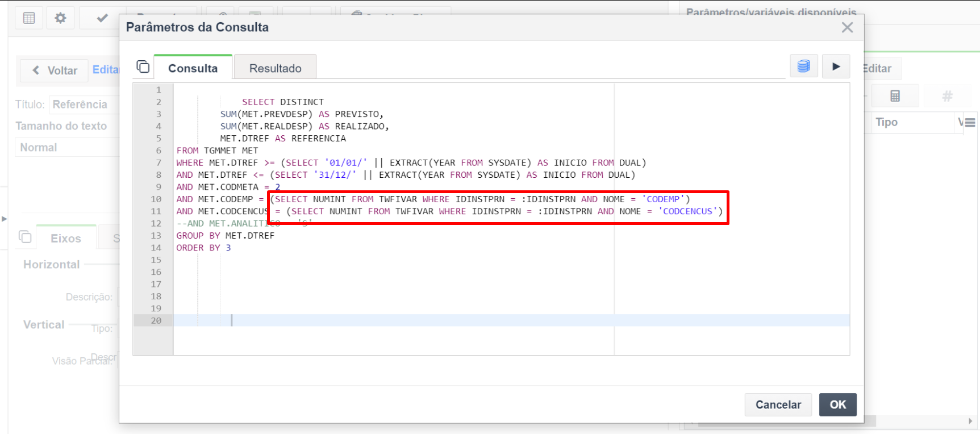Click the ORDER BY 3 line
Screen dimensions: 980x434
point(203,248)
